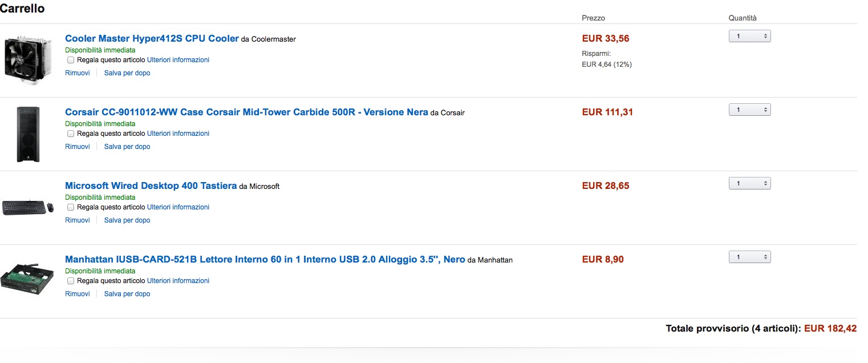Viewport: 868px width, 363px height.
Task: Save the Corsair case for later
Action: pyautogui.click(x=127, y=147)
